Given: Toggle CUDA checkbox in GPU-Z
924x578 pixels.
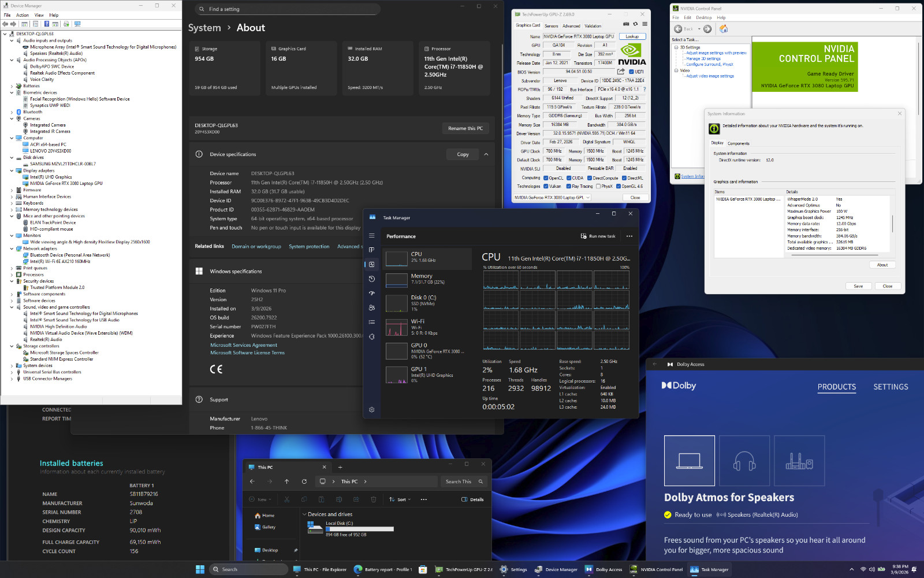Looking at the screenshot, I should (569, 178).
